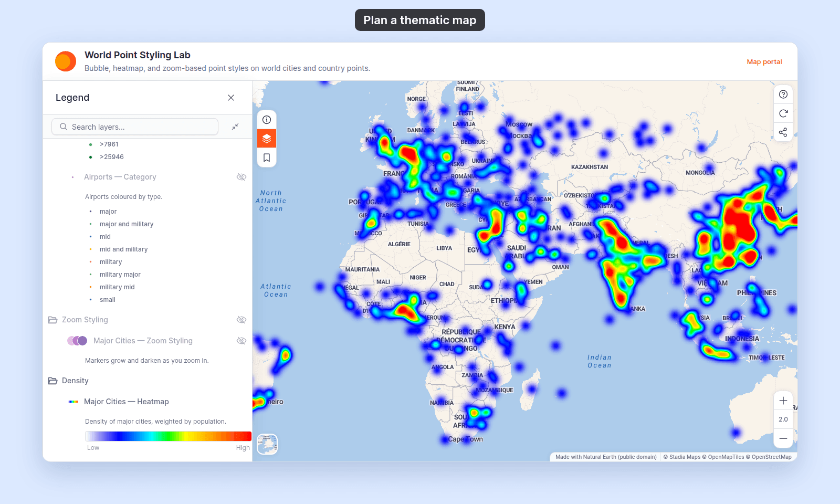Click the ALGÉRIE map label
The width and height of the screenshot is (840, 504).
click(x=399, y=244)
